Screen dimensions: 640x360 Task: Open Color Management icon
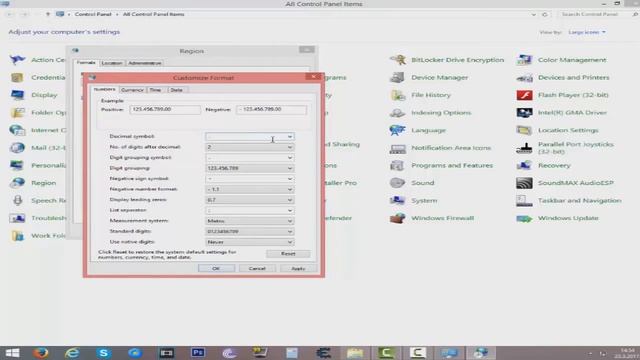point(524,60)
